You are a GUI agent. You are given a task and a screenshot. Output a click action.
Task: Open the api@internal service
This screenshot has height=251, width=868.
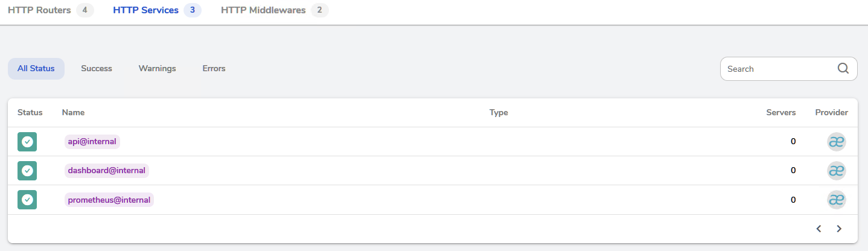(x=92, y=142)
